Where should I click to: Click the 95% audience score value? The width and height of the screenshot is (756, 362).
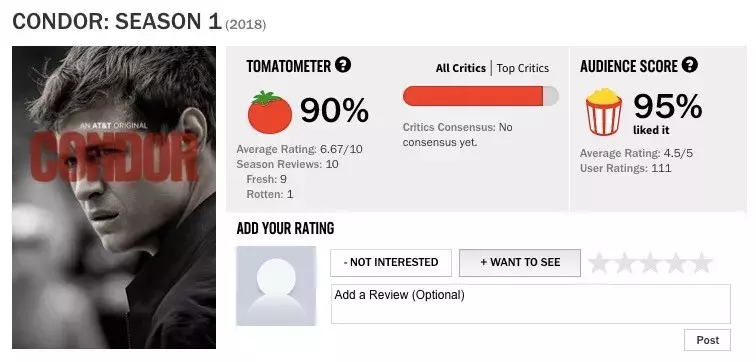[x=668, y=107]
